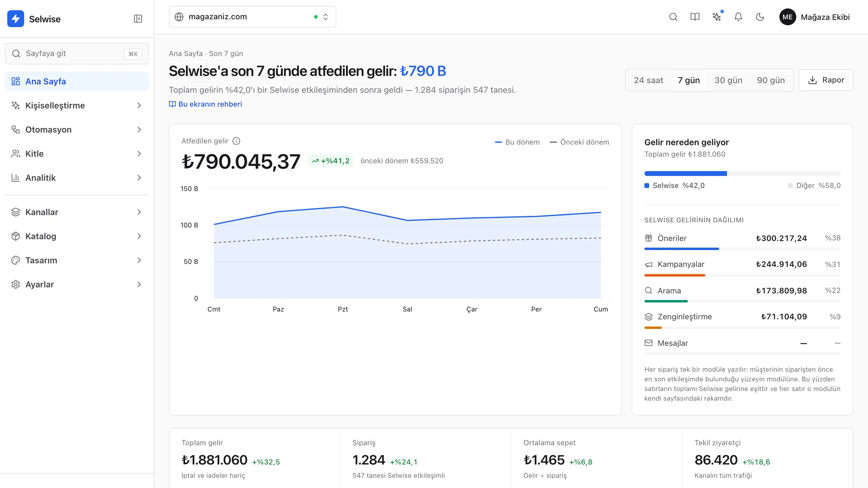Screen dimensions: 868x488
Task: Click the Kampanyalar megaphone icon
Action: click(x=648, y=265)
